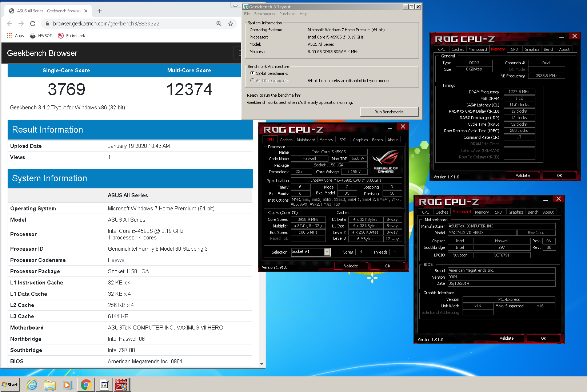Click Chrome's forward arrow
587x392 pixels.
tap(21, 24)
